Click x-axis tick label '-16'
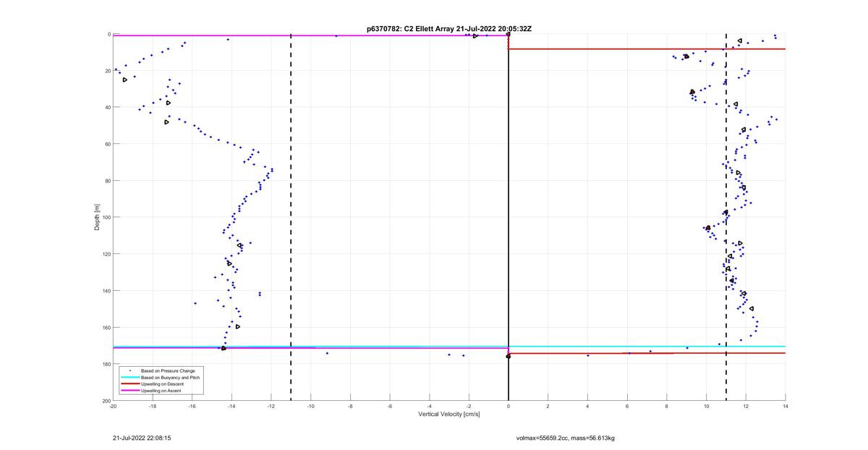The width and height of the screenshot is (868, 450). click(192, 407)
